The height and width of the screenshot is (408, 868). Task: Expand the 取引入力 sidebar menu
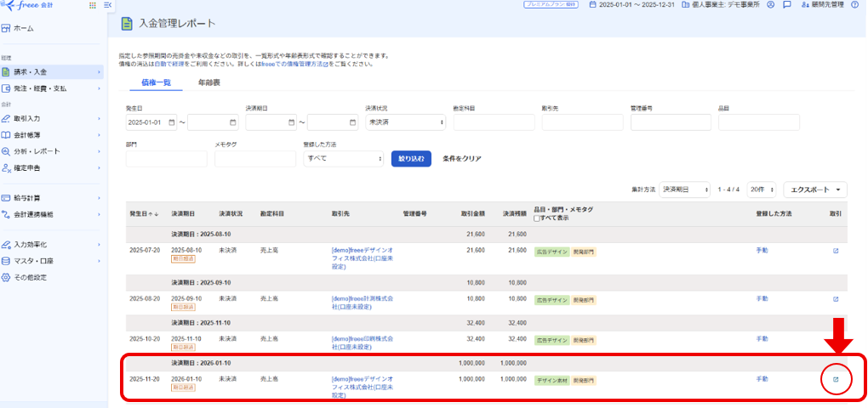[53, 118]
